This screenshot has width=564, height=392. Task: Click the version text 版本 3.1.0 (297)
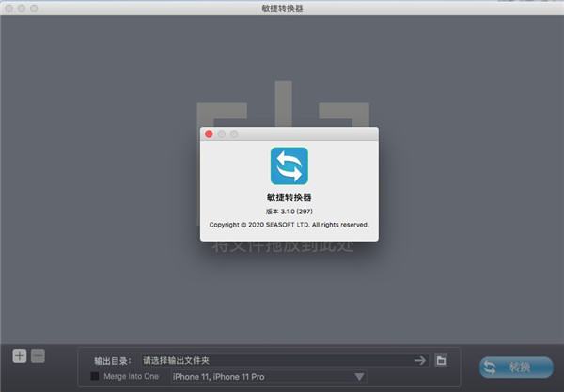[x=290, y=212]
